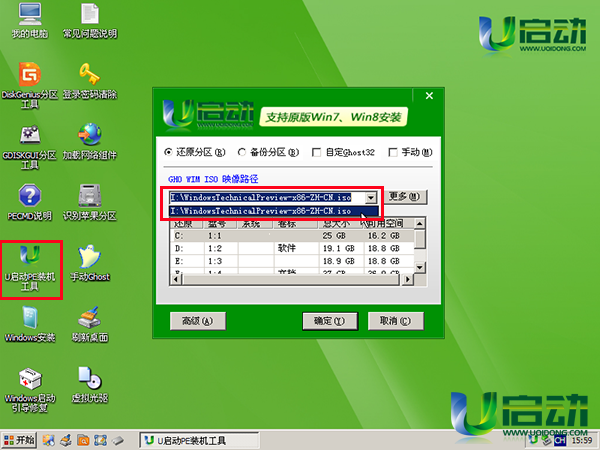600x450 pixels.
Task: Choose WindowsTechnicalPreview iso dropdown list entry
Action: (274, 211)
